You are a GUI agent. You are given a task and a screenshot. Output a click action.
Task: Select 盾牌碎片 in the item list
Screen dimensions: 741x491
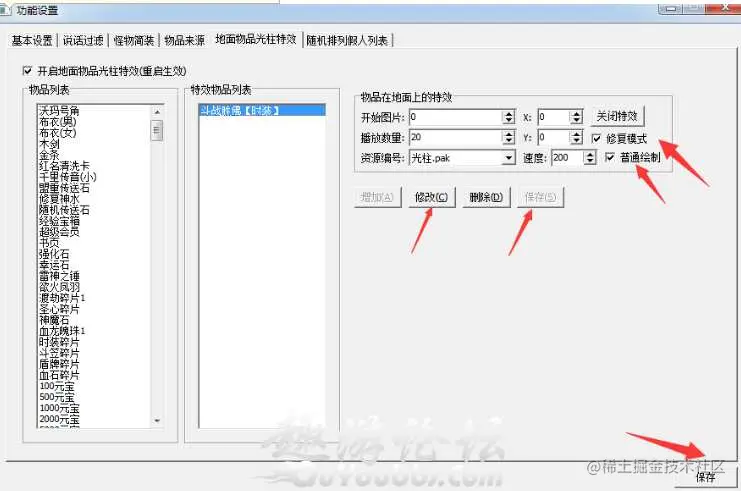click(59, 363)
